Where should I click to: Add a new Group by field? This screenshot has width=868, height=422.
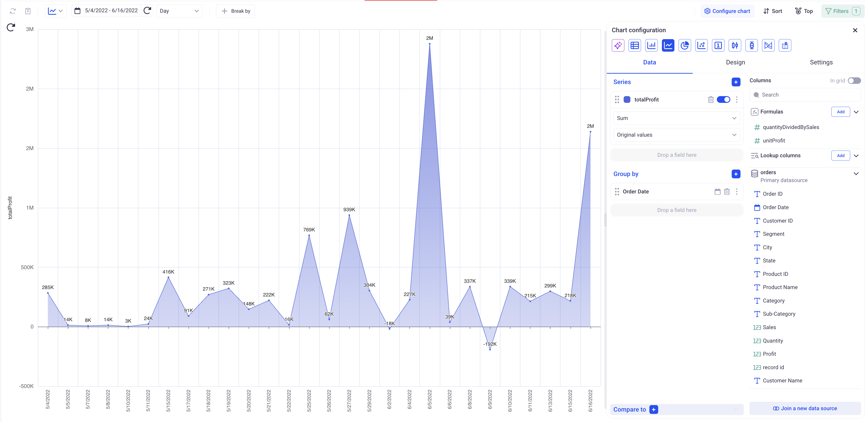click(736, 174)
